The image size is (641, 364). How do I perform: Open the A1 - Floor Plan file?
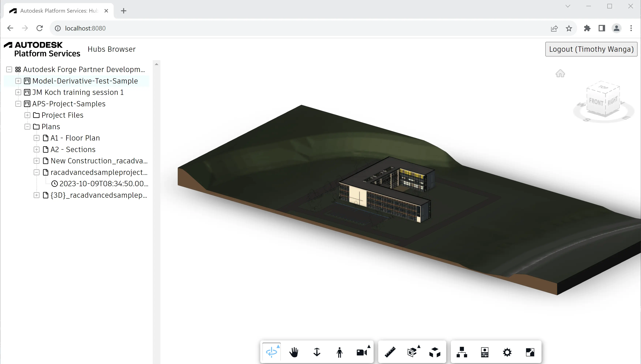pyautogui.click(x=75, y=138)
